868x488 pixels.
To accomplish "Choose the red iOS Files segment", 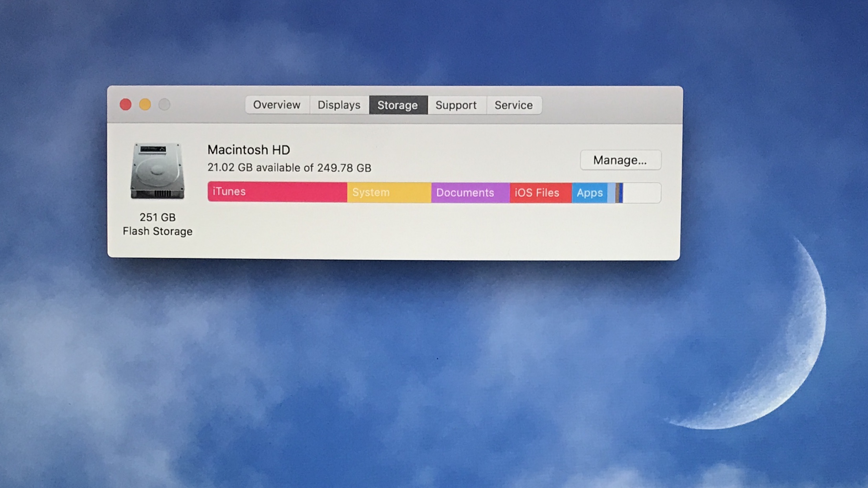I will tap(541, 193).
